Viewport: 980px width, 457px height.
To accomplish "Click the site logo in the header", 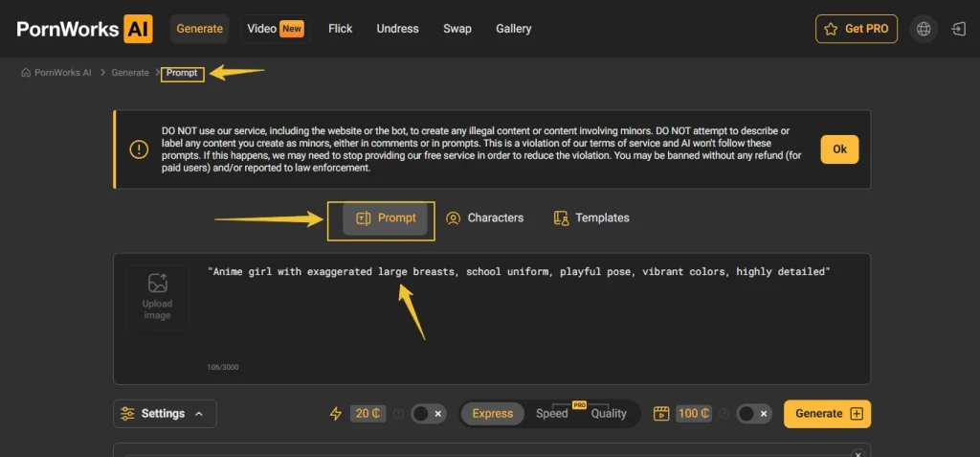I will pos(84,29).
